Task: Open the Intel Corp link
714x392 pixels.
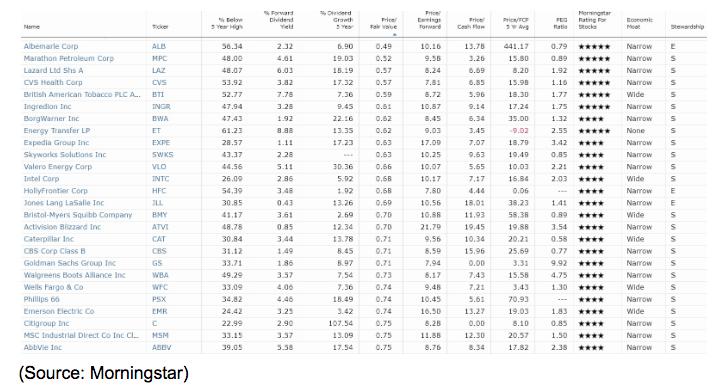Action: 41,179
